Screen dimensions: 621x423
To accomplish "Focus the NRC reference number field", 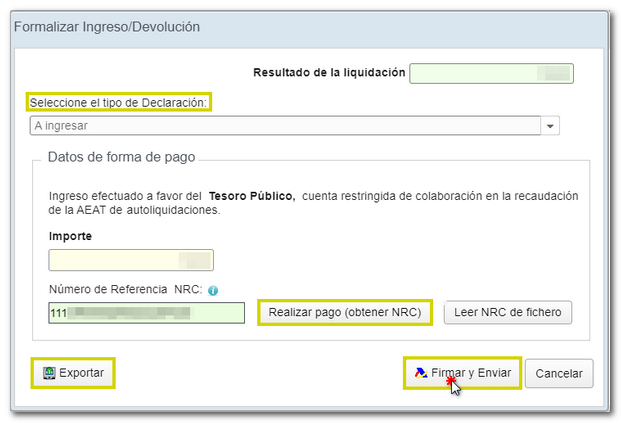I will 146,313.
